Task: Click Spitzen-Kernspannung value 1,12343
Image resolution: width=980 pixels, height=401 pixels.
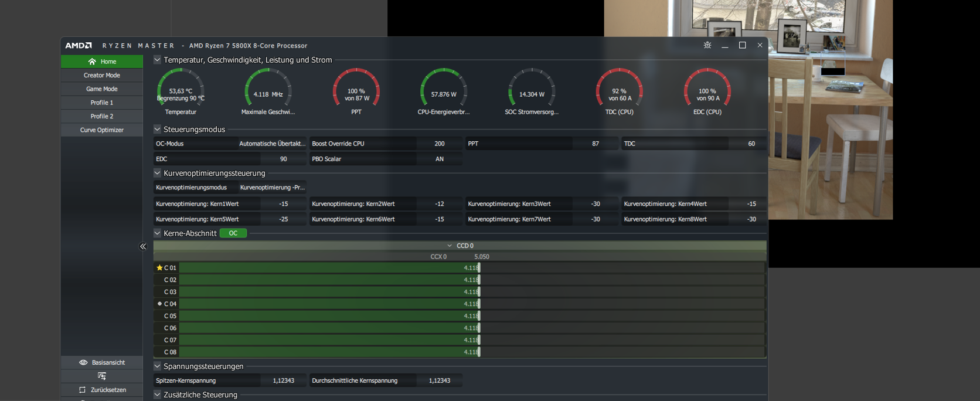Action: coord(284,380)
